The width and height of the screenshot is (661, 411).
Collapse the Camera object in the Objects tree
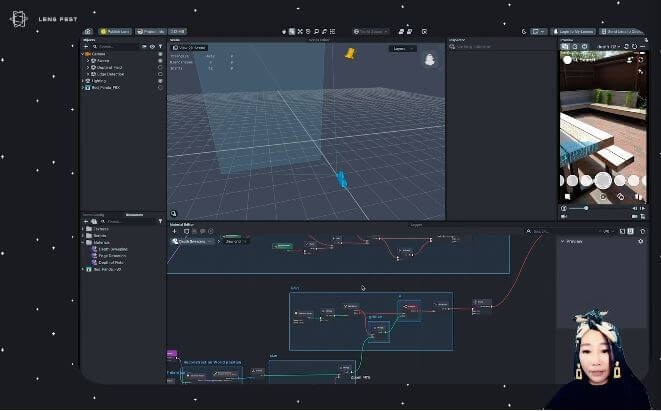pos(83,54)
